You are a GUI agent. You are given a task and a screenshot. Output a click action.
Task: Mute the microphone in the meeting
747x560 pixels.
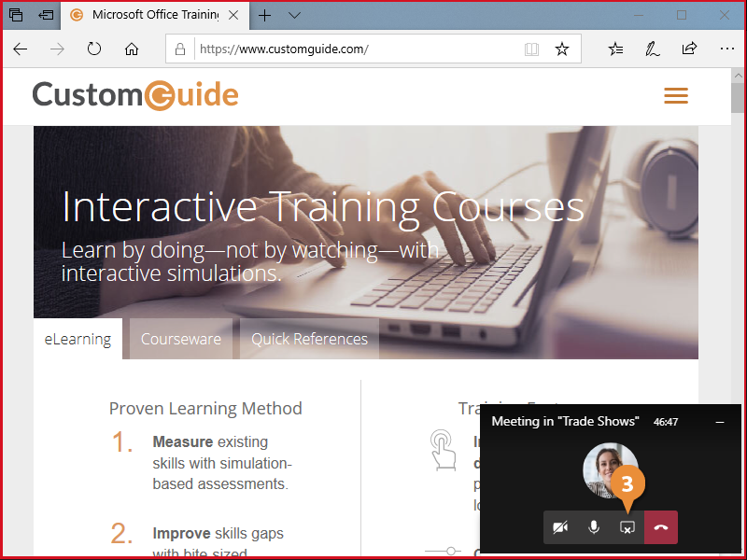[x=594, y=527]
